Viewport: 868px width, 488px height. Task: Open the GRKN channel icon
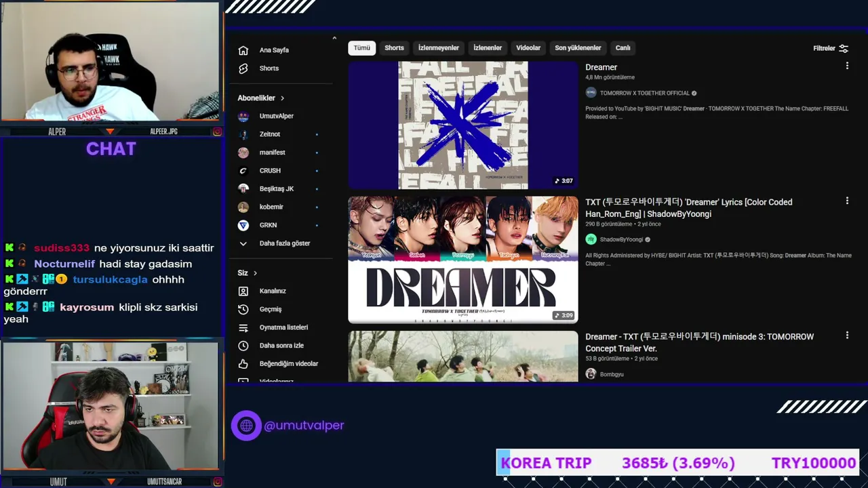tap(243, 225)
